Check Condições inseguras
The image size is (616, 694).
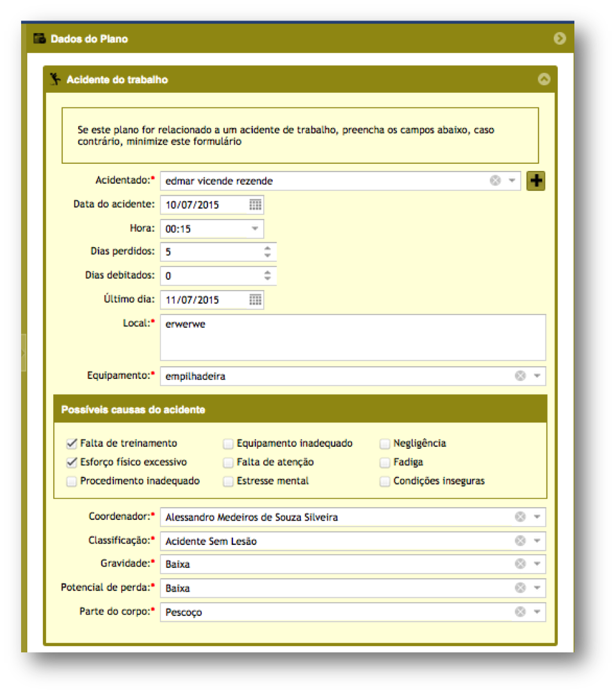(x=385, y=481)
